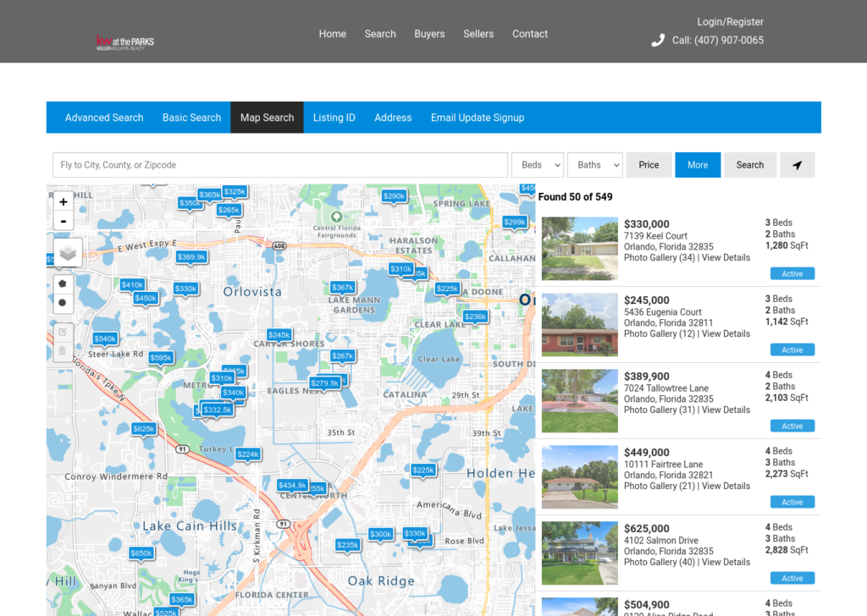Click the $279.9k map price marker

324,382
